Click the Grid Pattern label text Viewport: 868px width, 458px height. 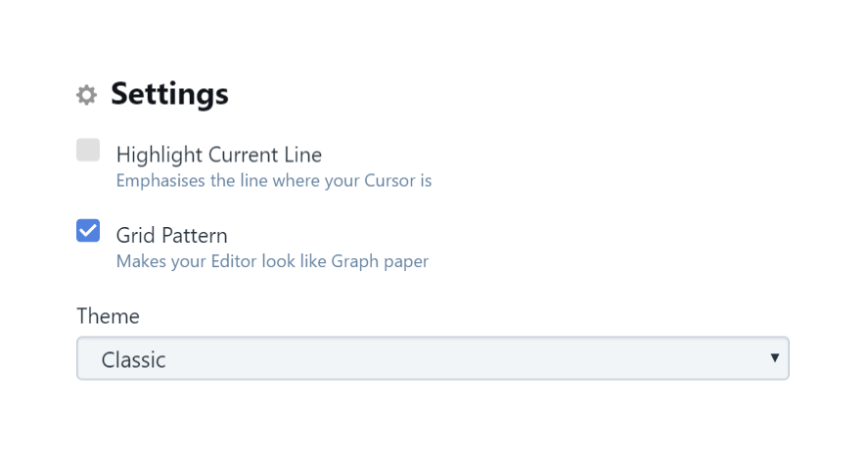tap(171, 236)
